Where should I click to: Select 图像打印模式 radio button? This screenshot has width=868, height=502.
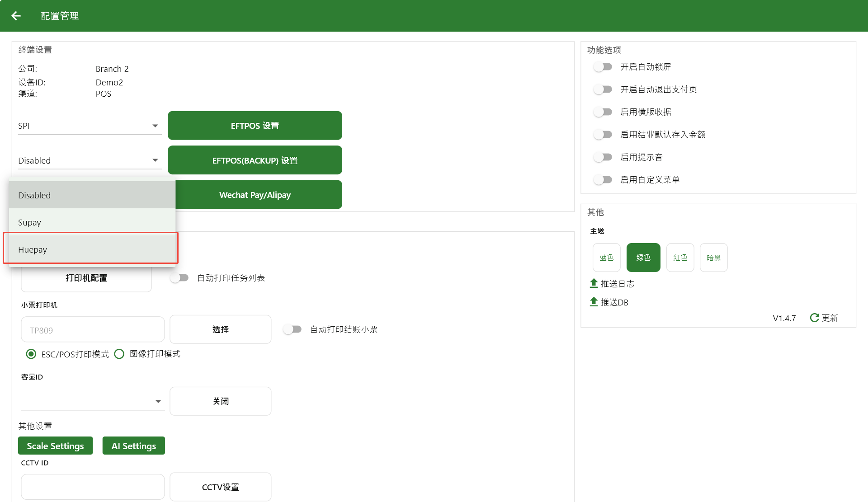pos(119,354)
